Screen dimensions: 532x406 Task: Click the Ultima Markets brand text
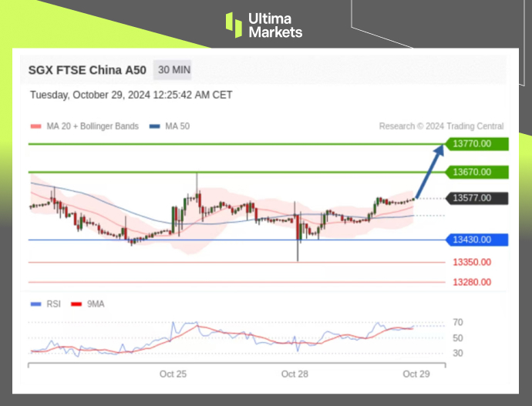point(275,25)
